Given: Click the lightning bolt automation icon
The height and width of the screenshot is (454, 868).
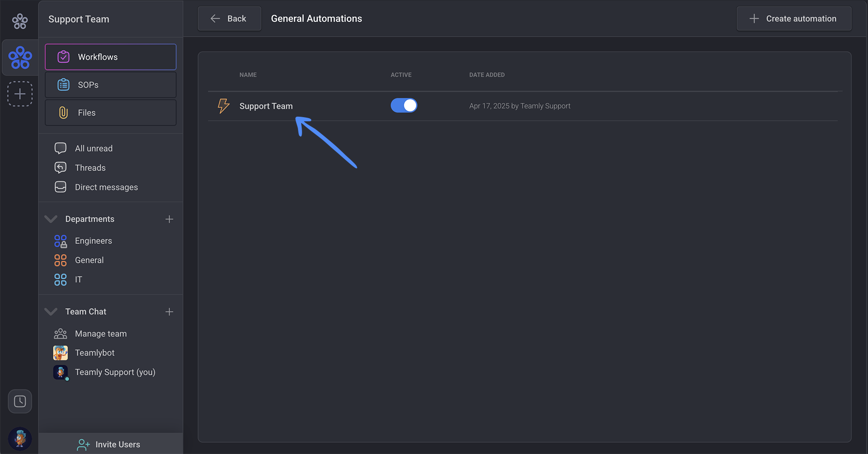Looking at the screenshot, I should (223, 106).
